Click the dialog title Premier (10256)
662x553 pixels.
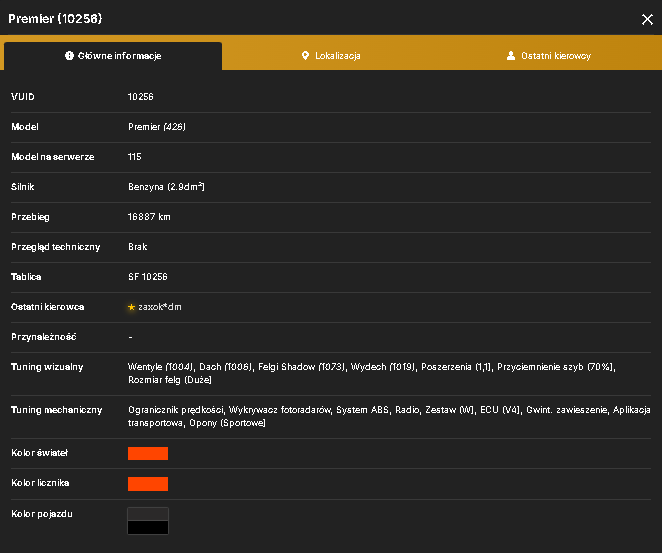pyautogui.click(x=55, y=19)
